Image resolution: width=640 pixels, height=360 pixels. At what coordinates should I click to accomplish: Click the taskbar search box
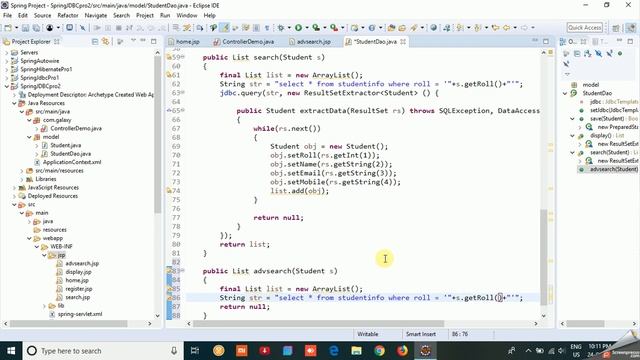pyautogui.click(x=102, y=351)
